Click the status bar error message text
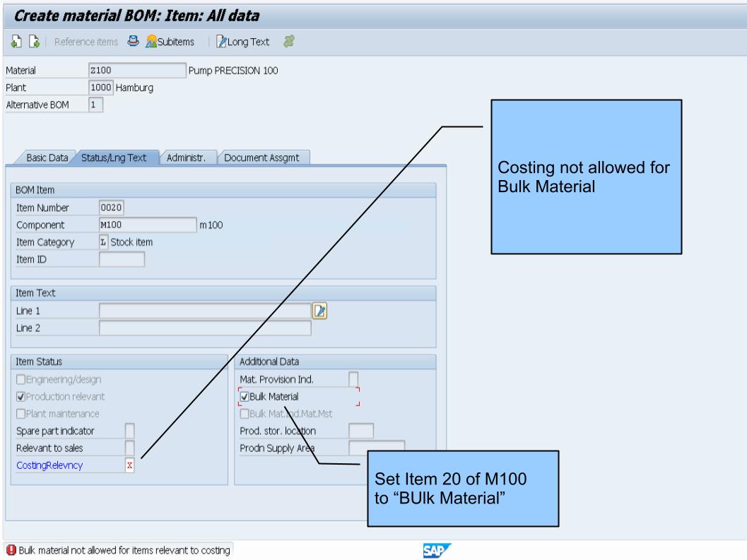 [124, 550]
